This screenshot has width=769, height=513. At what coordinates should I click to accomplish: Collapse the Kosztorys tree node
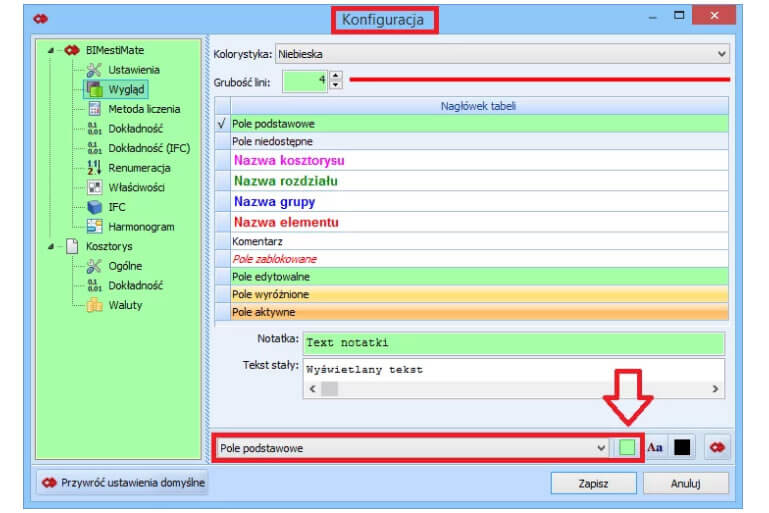[x=51, y=247]
